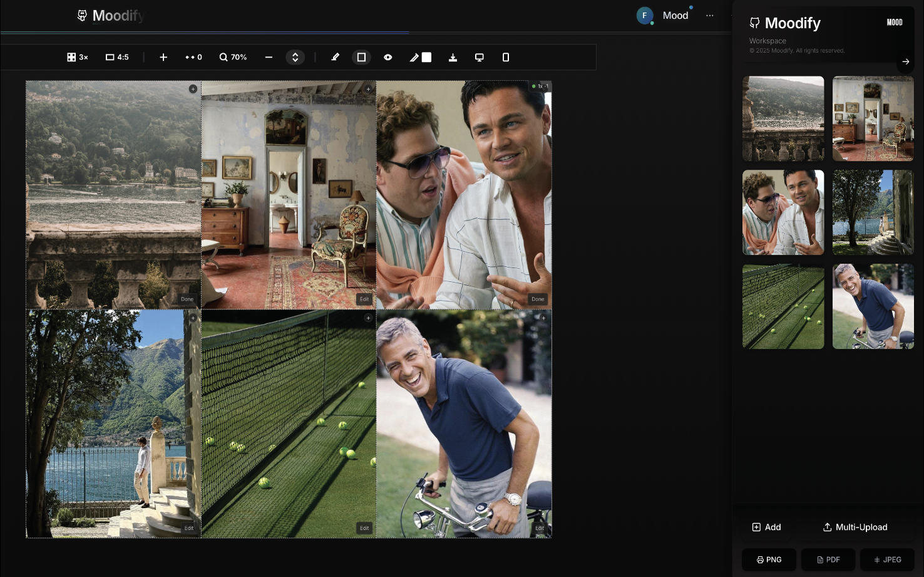Toggle the eye visibility icon

point(388,57)
